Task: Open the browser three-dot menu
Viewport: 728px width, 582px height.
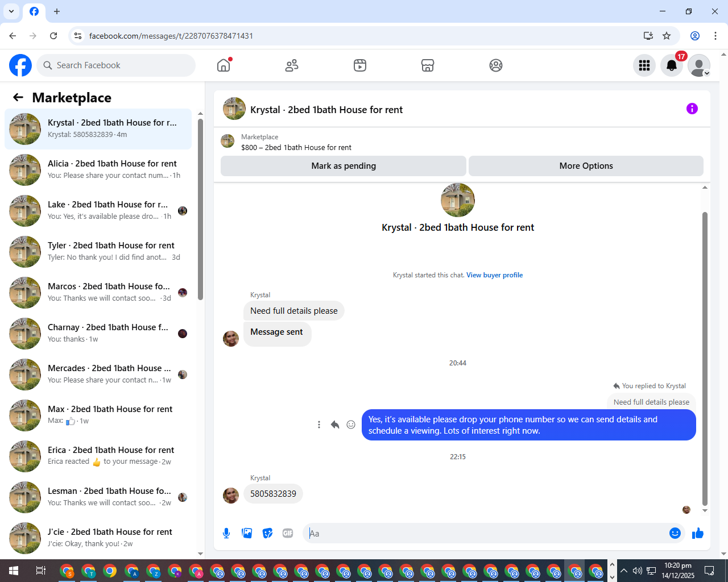Action: pos(715,36)
